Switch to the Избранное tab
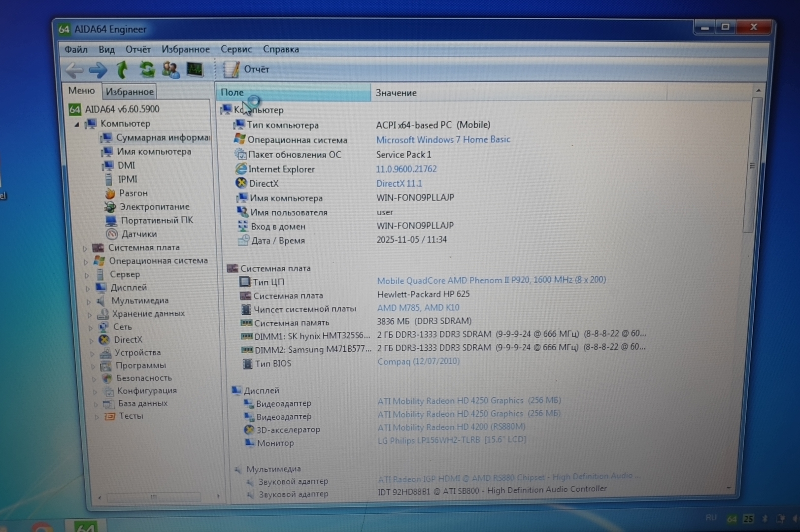 click(x=130, y=92)
